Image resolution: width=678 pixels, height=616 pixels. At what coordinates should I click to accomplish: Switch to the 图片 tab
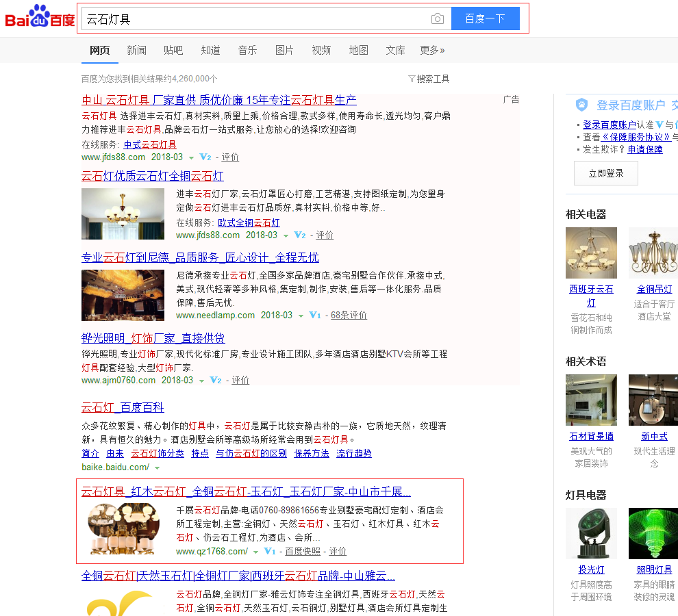(x=284, y=50)
